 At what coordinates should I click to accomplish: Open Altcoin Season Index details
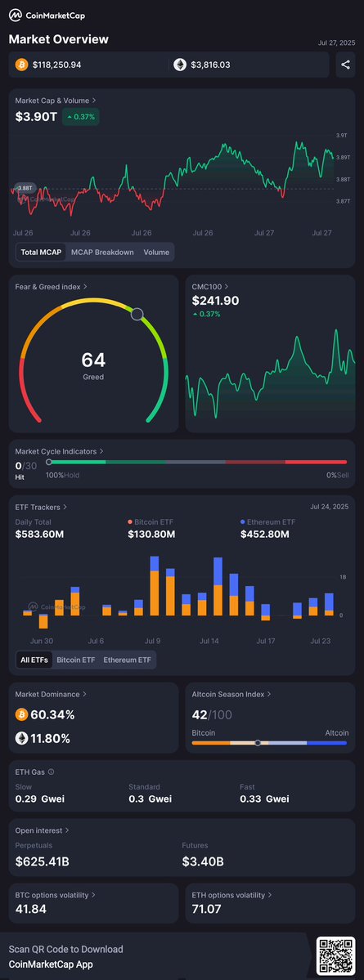click(x=232, y=694)
